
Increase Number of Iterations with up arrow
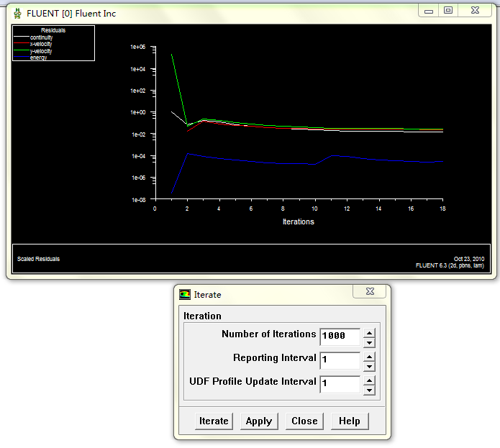pyautogui.click(x=369, y=332)
